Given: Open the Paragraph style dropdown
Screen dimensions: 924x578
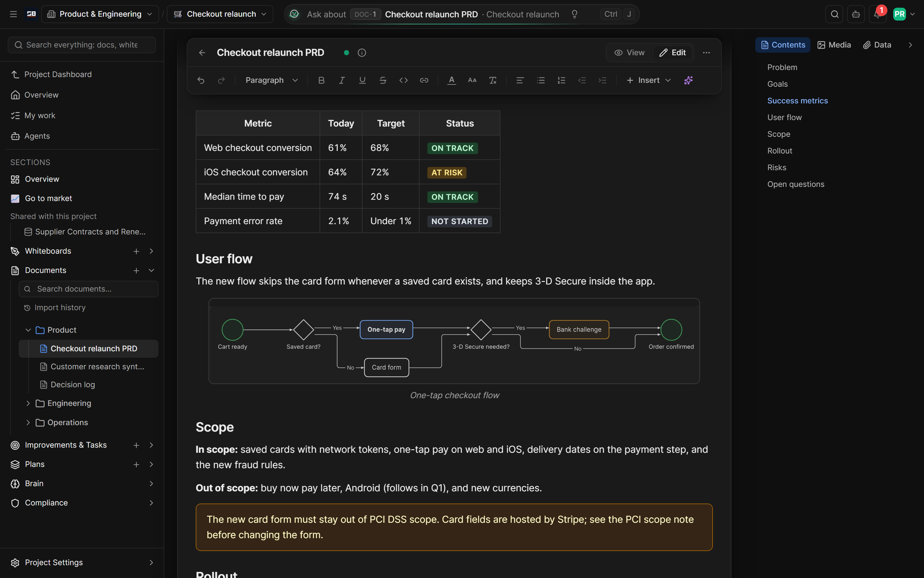Looking at the screenshot, I should click(271, 80).
